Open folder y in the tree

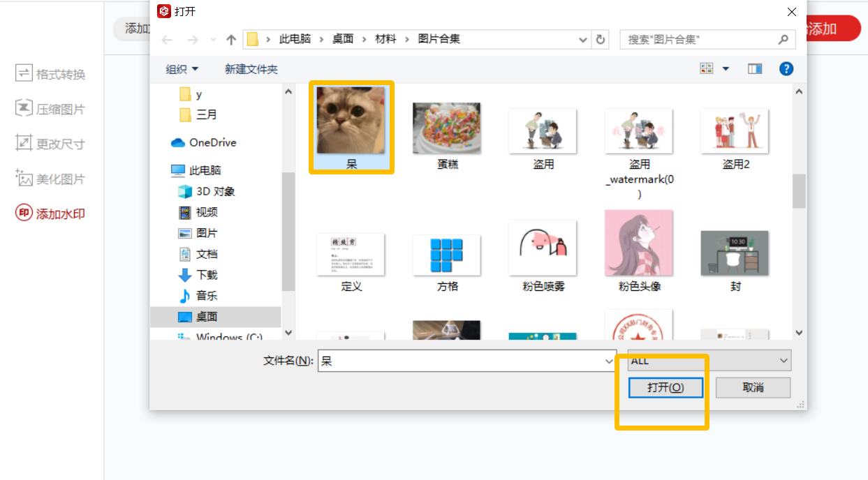tap(191, 94)
